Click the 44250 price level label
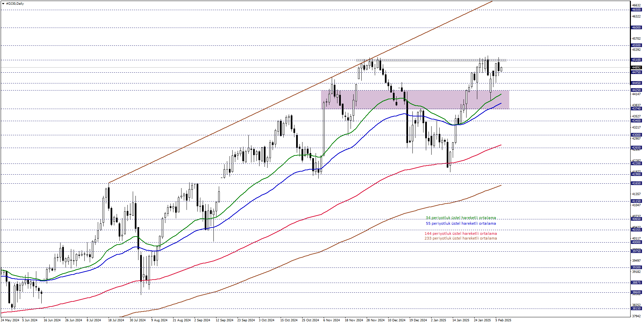Screen dimensions: 644x324 [x=636, y=90]
